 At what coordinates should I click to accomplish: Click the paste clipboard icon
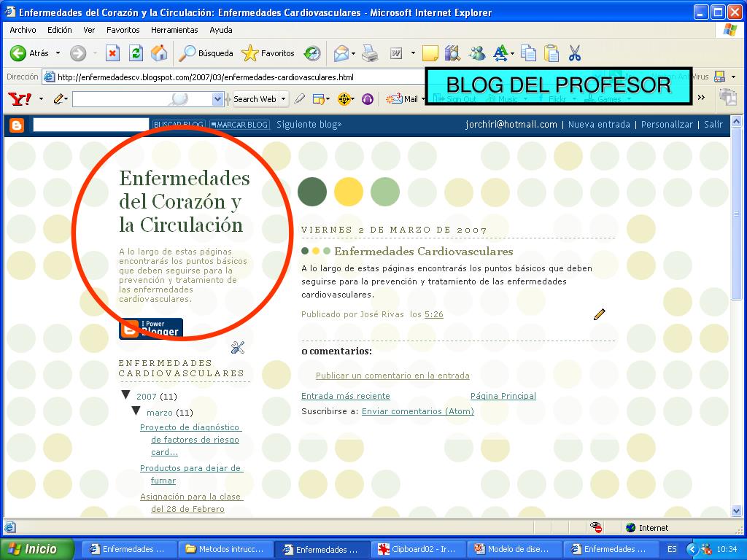click(551, 52)
